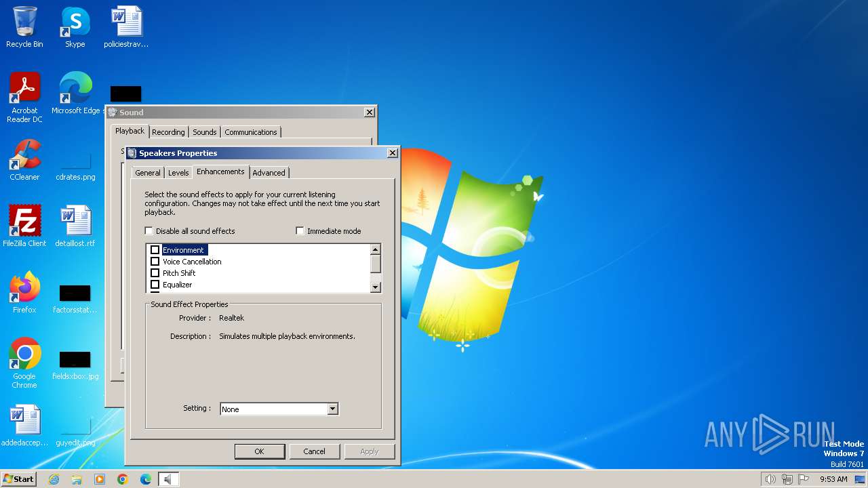Open the Action Center flag tray icon
The image size is (868, 488).
(804, 479)
